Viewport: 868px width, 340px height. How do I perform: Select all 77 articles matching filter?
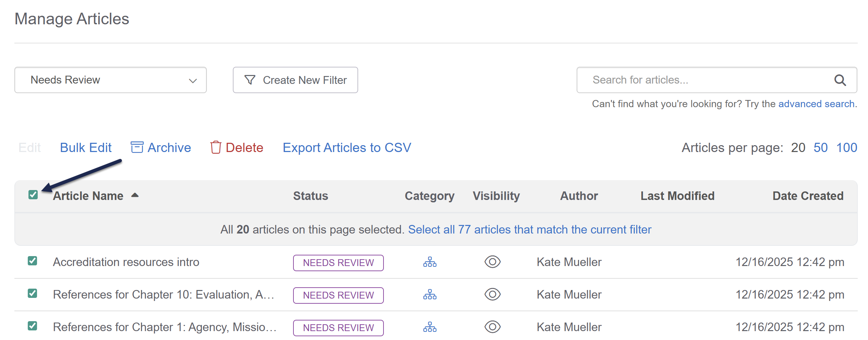coord(529,229)
